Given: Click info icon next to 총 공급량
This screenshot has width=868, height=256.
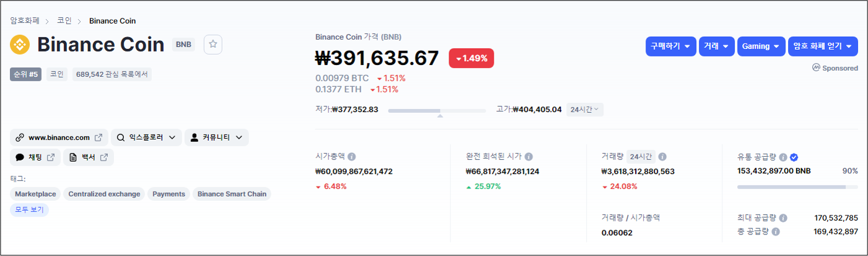Looking at the screenshot, I should 776,232.
